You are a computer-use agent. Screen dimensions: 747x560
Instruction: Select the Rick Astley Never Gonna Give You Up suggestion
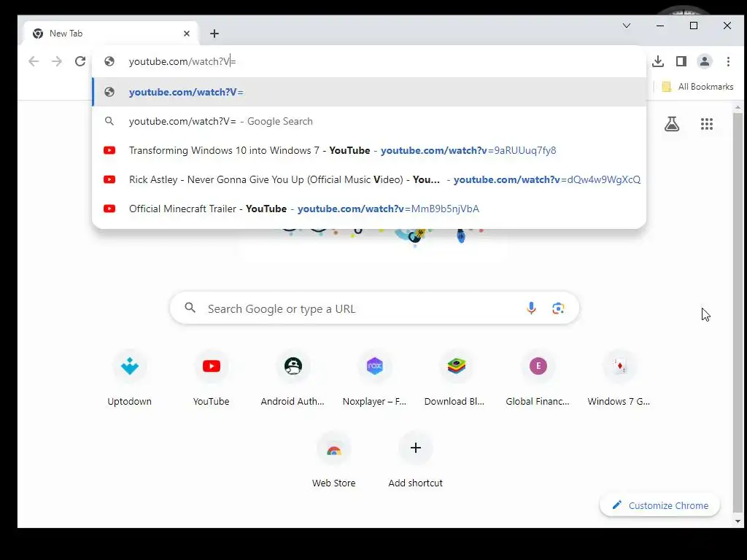[369, 179]
